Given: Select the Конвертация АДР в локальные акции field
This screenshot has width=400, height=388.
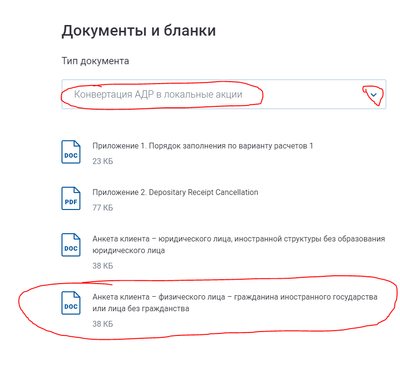Looking at the screenshot, I should coord(224,94).
